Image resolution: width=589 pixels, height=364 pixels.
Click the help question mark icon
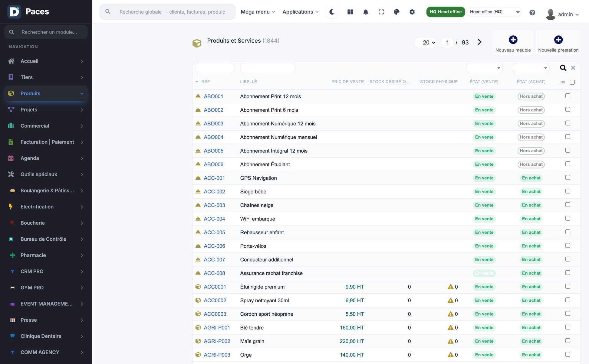point(532,12)
